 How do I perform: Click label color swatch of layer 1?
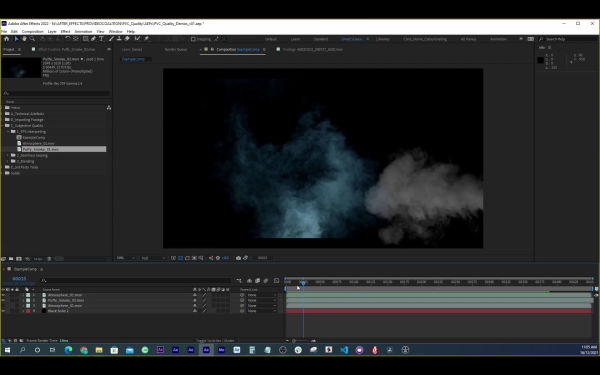(28, 295)
